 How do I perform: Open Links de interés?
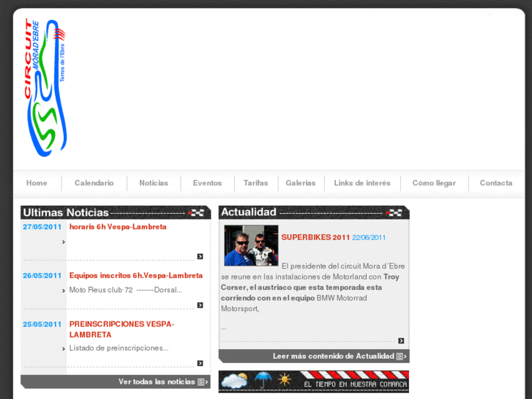(x=362, y=183)
